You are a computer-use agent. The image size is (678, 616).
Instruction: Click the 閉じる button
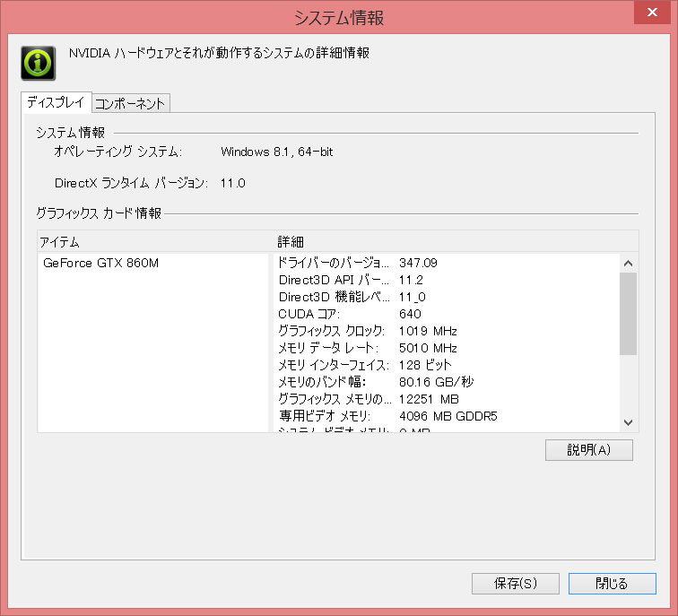pos(612,584)
